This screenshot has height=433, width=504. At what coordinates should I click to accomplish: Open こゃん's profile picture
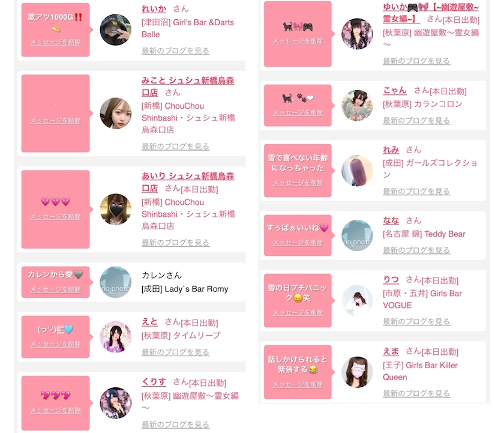pyautogui.click(x=357, y=106)
